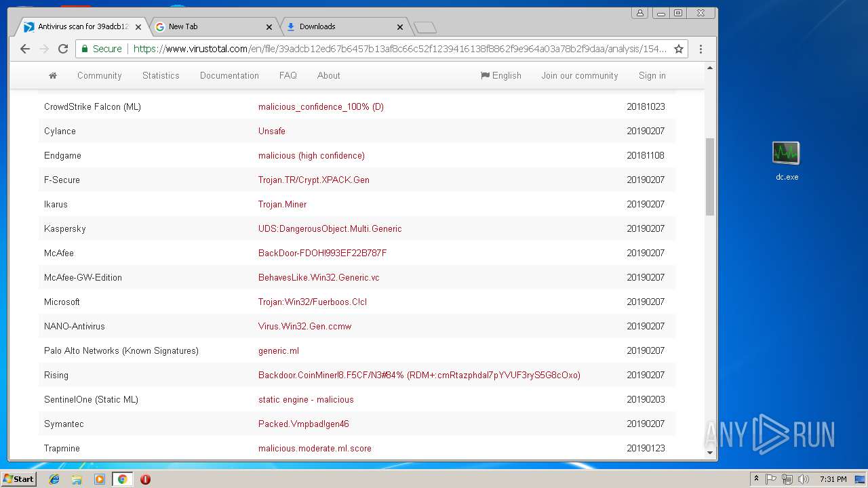Switch to Chrome taskbar button

tap(122, 479)
